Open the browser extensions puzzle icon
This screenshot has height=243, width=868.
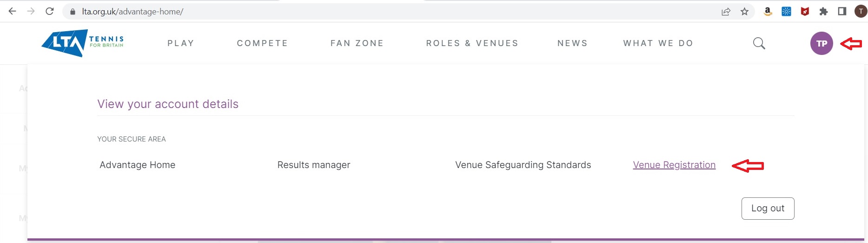pos(824,12)
